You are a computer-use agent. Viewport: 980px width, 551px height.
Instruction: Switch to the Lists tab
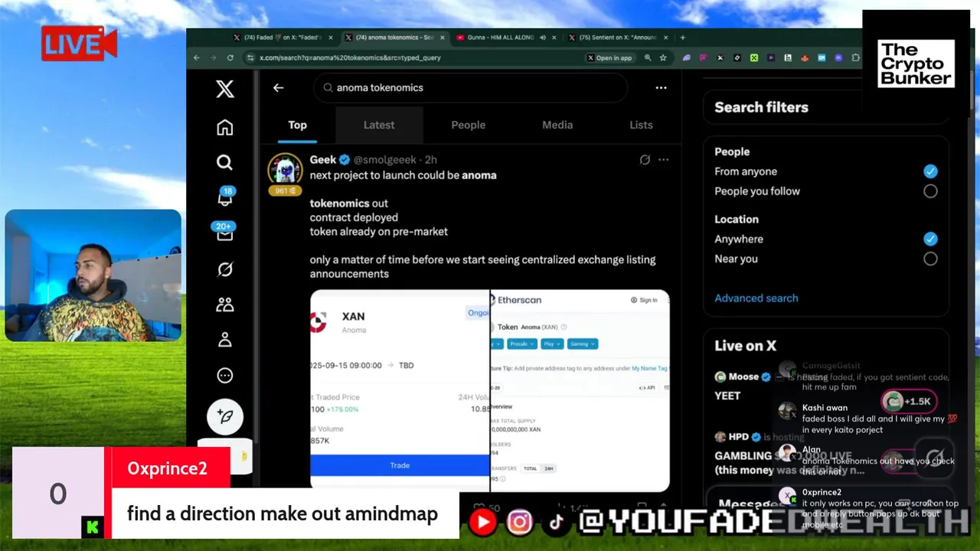tap(641, 125)
